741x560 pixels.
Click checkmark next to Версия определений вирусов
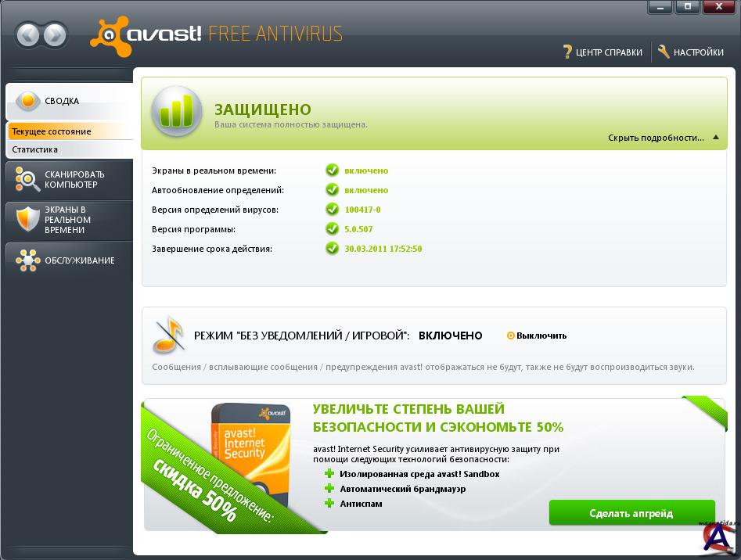click(x=333, y=209)
